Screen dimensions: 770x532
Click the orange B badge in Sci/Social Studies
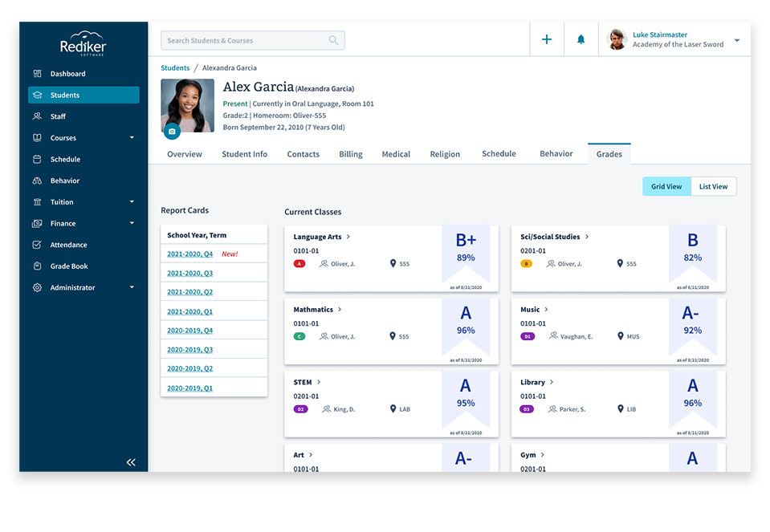point(526,263)
